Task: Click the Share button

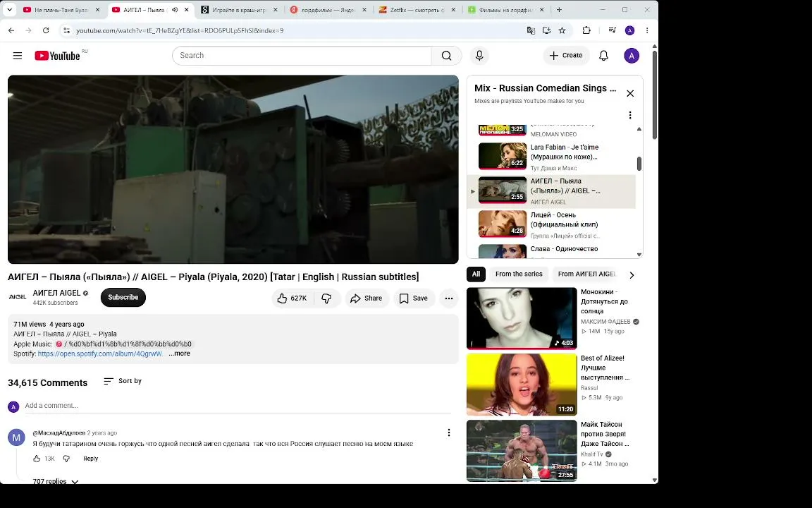Action: tap(367, 298)
